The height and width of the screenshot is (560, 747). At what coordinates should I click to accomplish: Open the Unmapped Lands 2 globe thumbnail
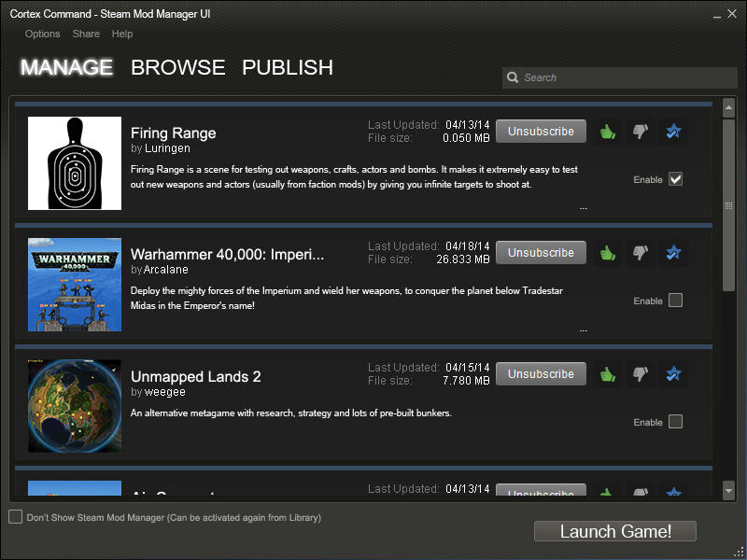pyautogui.click(x=75, y=406)
